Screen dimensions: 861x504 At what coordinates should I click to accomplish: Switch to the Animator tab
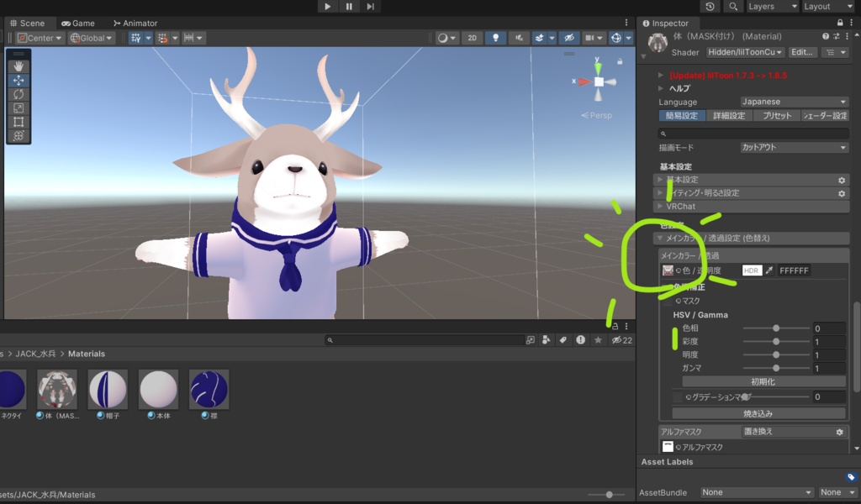click(x=135, y=23)
